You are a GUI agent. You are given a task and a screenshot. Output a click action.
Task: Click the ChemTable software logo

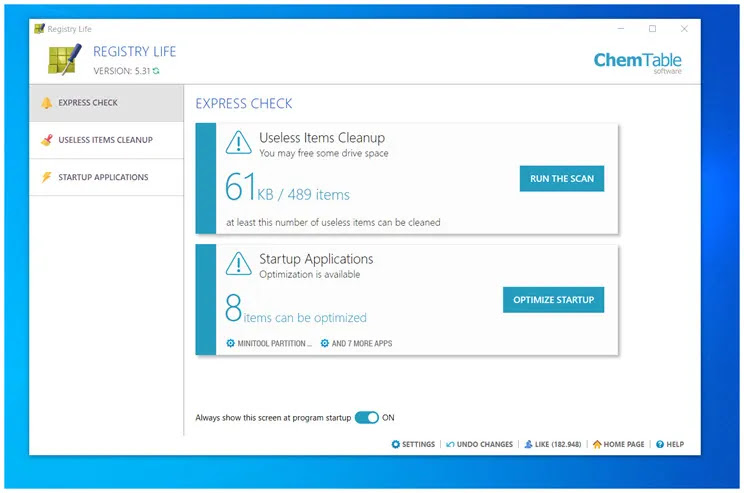637,63
